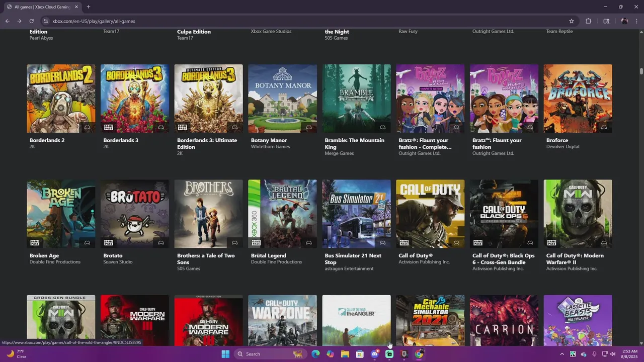
Task: Click the 'Seaven Studio' publisher text
Action: point(118,262)
